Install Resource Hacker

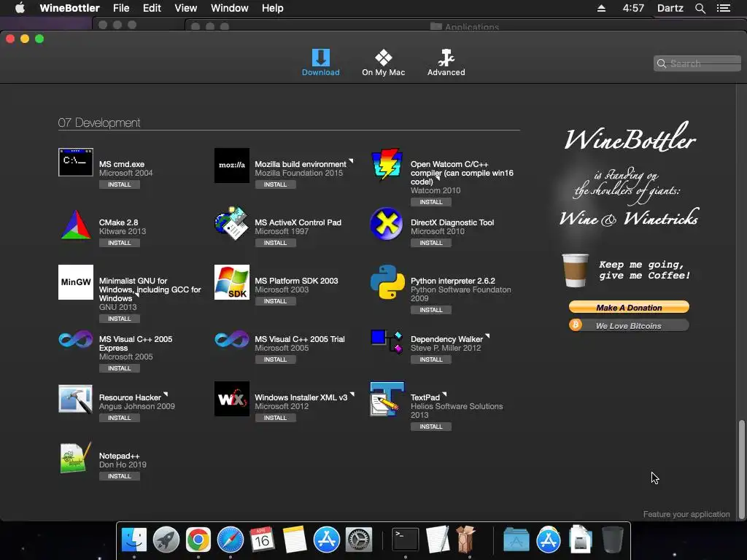coord(119,418)
